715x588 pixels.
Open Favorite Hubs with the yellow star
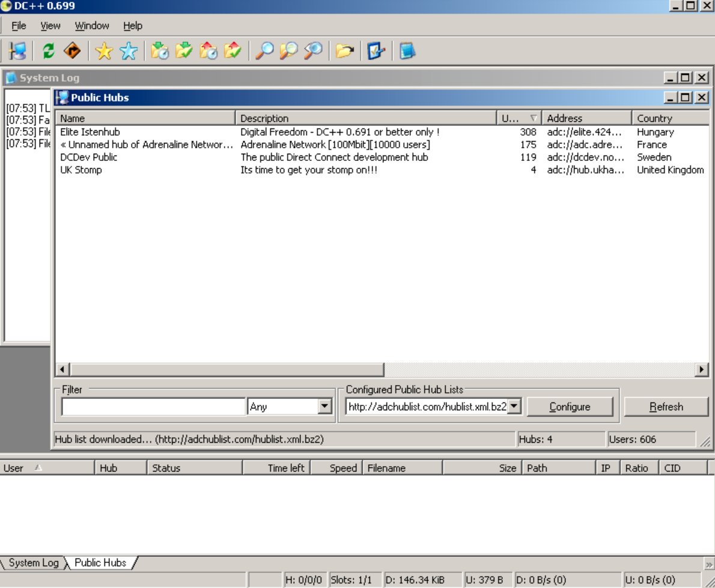tap(104, 50)
